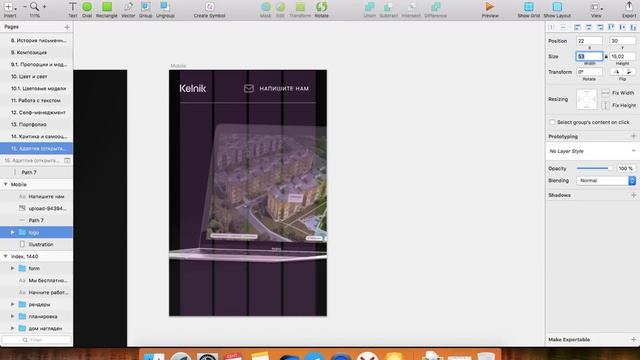
Task: Select the upload-94394 image layer
Action: click(x=36, y=208)
